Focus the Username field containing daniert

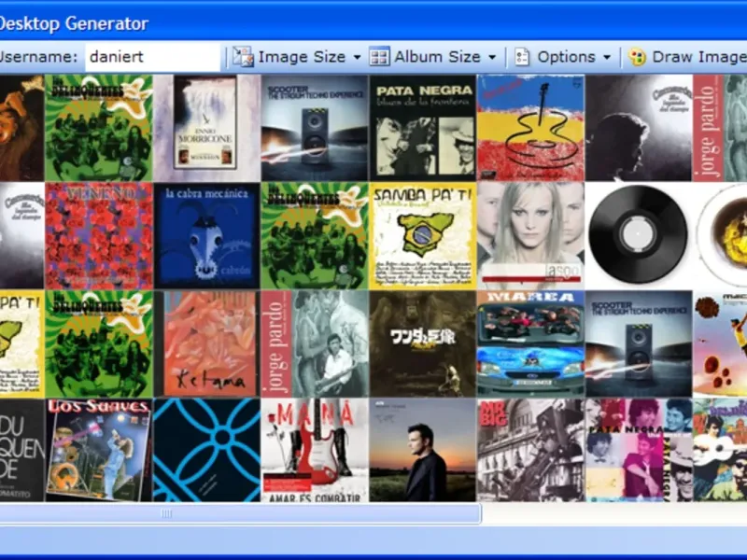(x=153, y=57)
